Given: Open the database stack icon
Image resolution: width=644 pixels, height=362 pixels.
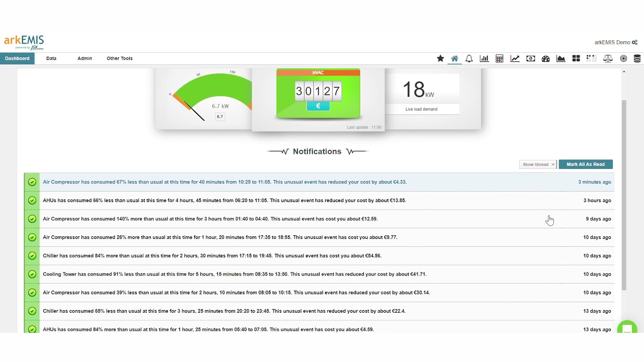Looking at the screenshot, I should coord(637,58).
